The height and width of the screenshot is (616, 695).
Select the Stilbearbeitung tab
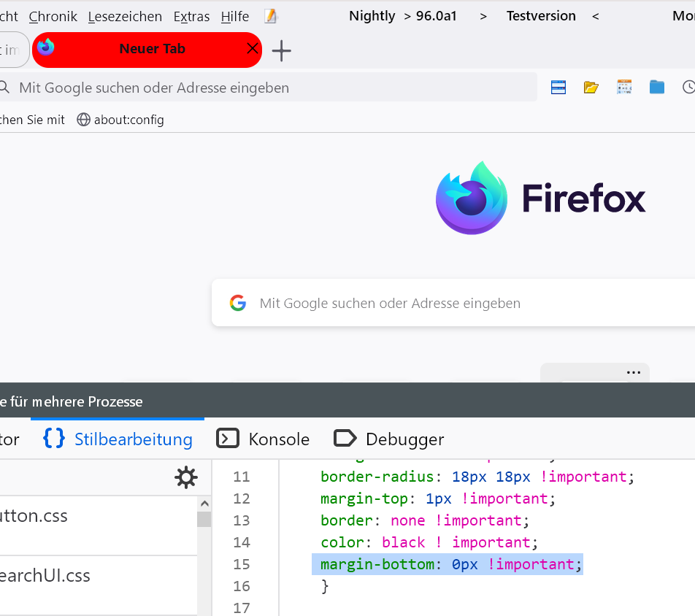coord(118,439)
